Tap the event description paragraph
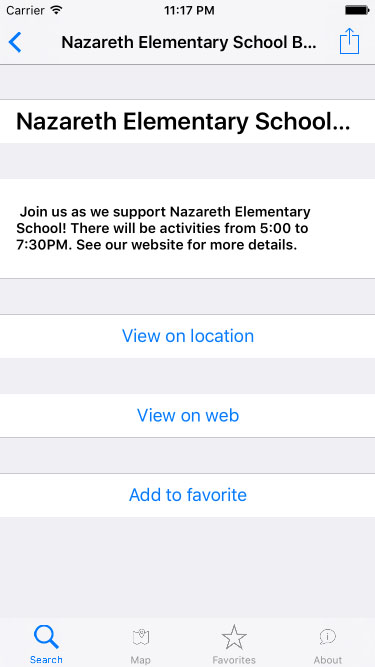375x667 pixels. pyautogui.click(x=163, y=228)
